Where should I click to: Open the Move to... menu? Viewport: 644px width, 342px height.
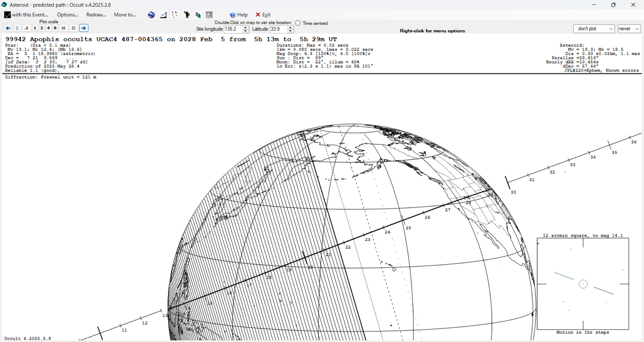pyautogui.click(x=125, y=15)
